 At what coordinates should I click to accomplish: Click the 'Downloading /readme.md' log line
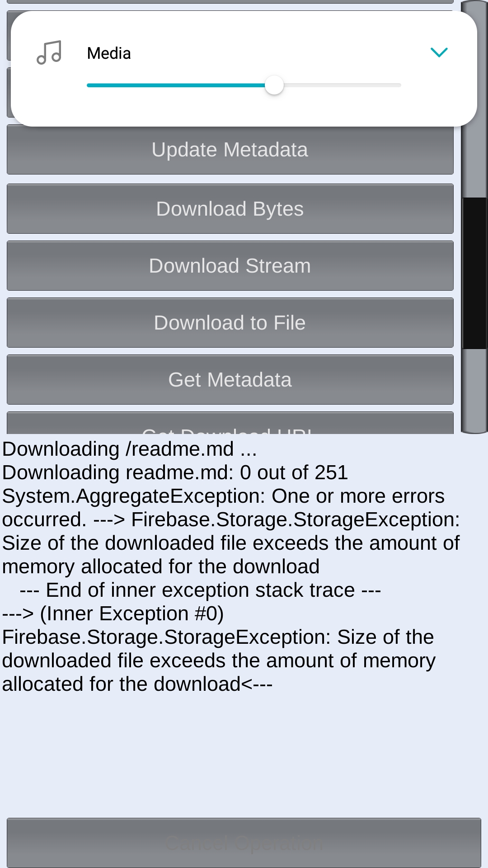click(x=129, y=449)
